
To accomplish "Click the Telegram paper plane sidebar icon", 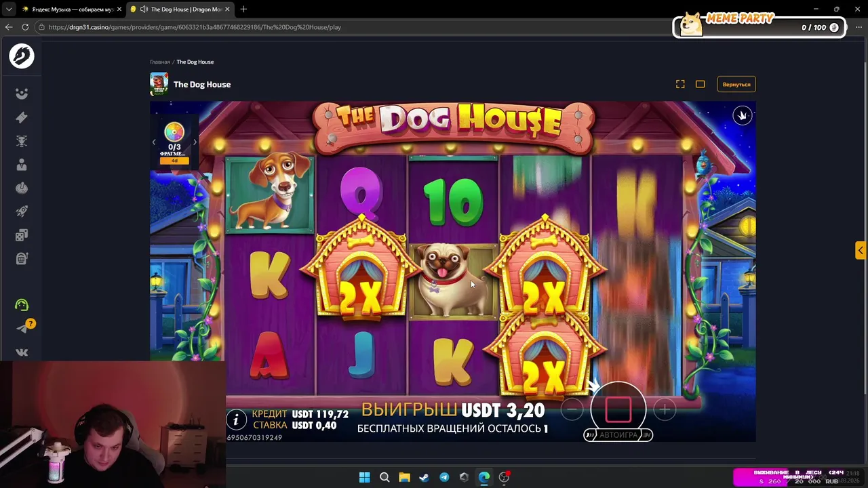I will coord(22,329).
